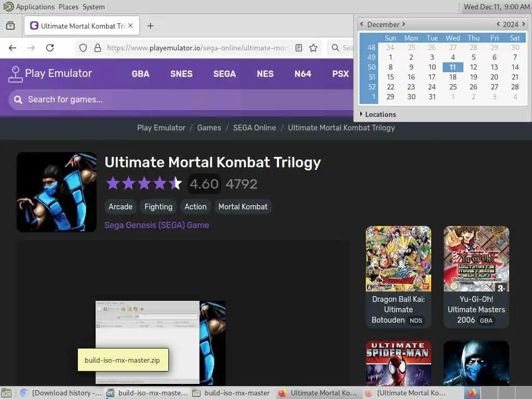Follow the SEGA Online breadcrumb link
Viewport: 532px width, 399px height.
(x=254, y=128)
